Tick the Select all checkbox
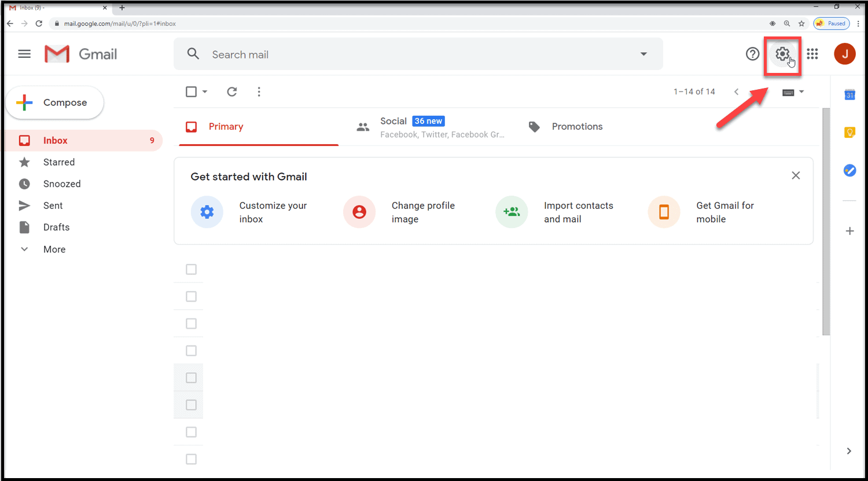 click(x=191, y=91)
